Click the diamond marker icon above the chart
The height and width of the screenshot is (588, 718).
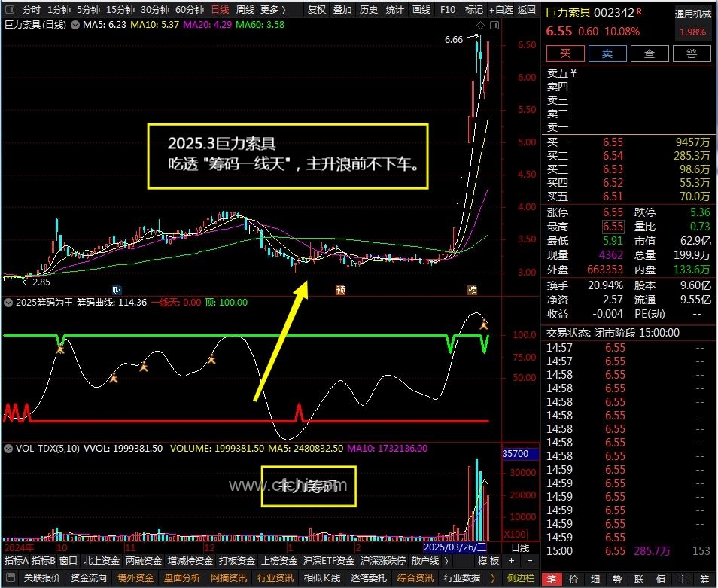coord(480,25)
